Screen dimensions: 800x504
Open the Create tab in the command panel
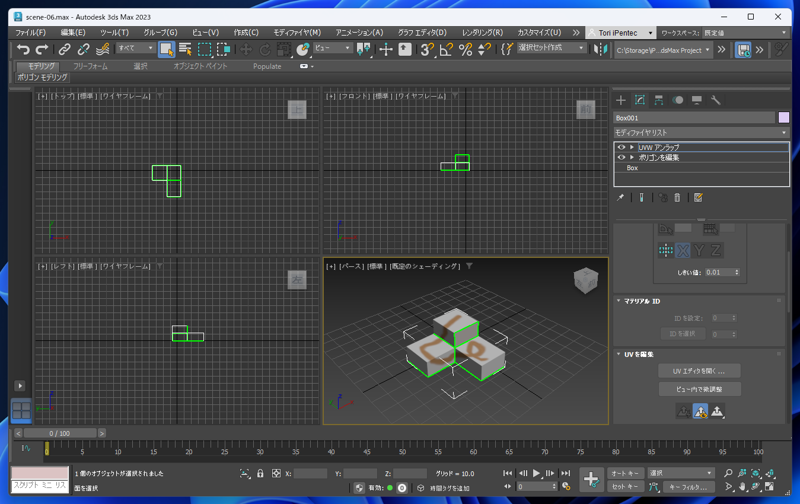pyautogui.click(x=621, y=100)
